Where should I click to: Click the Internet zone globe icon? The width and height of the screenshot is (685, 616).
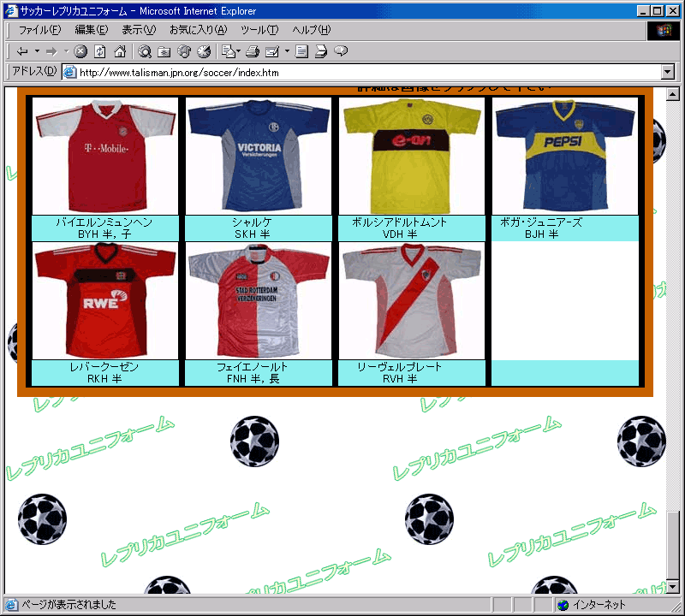coord(563,605)
